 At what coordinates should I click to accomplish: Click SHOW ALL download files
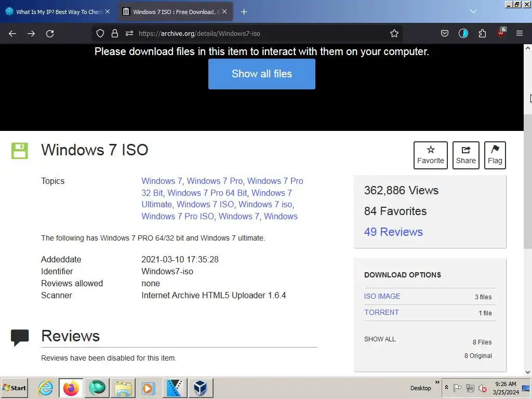(x=380, y=339)
